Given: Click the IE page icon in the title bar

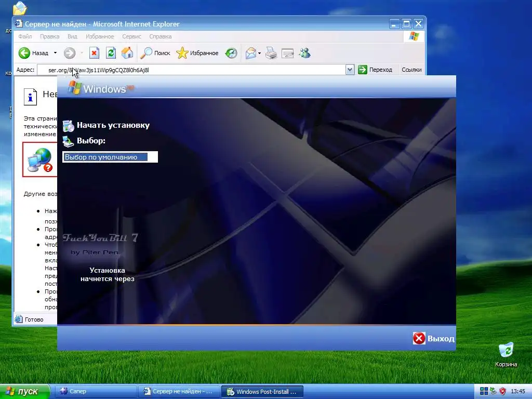Looking at the screenshot, I should click(19, 24).
